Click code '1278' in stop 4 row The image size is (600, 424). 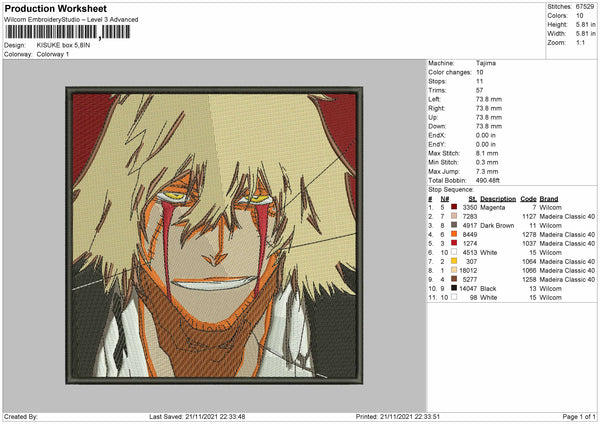coord(529,234)
